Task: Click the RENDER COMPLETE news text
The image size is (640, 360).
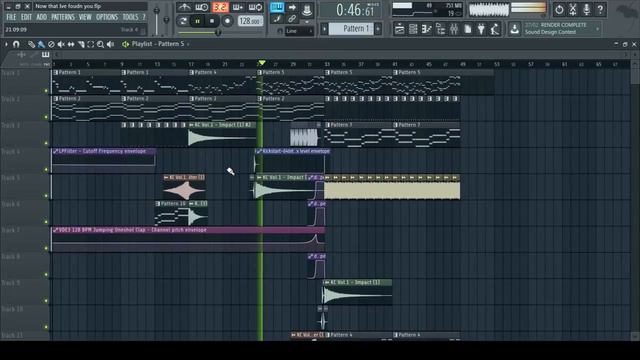Action: (x=563, y=25)
